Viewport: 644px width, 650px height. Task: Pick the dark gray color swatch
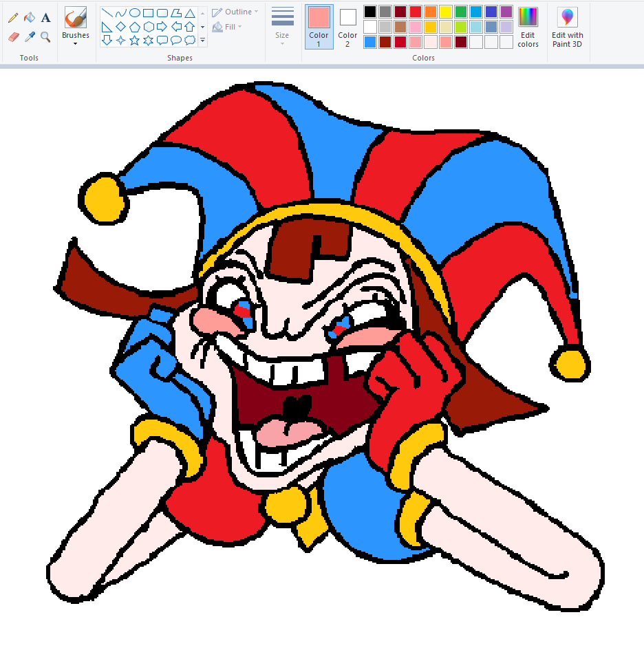385,12
